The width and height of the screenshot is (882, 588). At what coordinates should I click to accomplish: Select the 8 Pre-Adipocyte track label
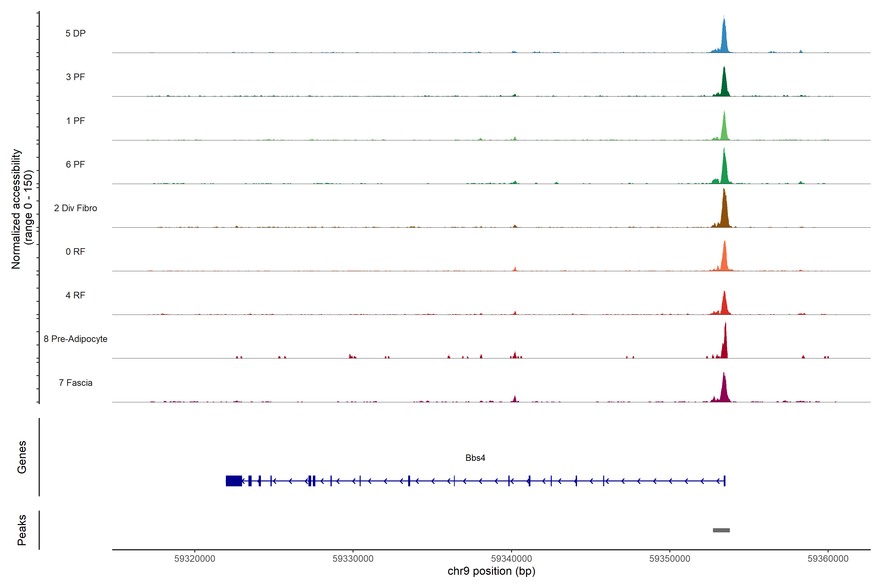[x=75, y=339]
